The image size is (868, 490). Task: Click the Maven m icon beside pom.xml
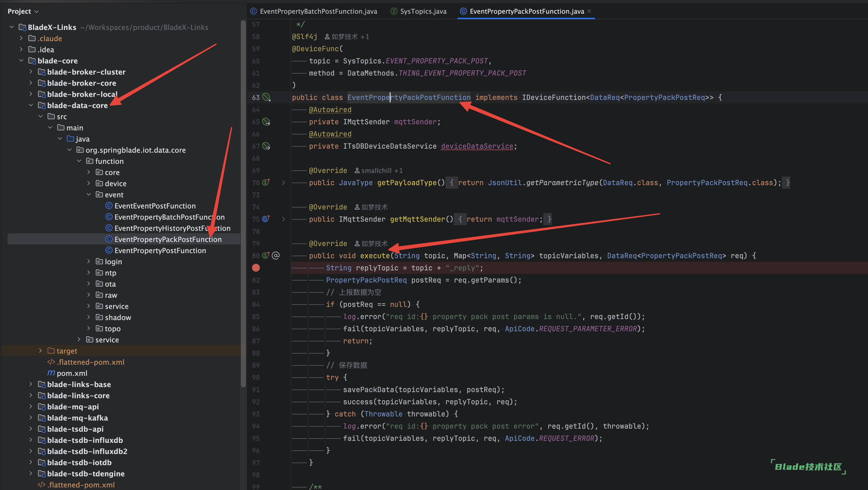pyautogui.click(x=51, y=373)
